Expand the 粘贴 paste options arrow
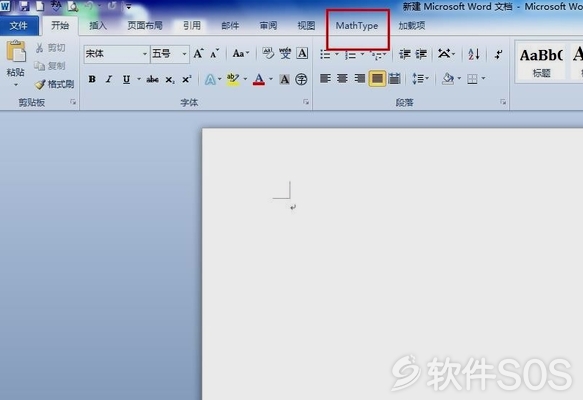Screen dimensions: 583x400 click(16, 85)
